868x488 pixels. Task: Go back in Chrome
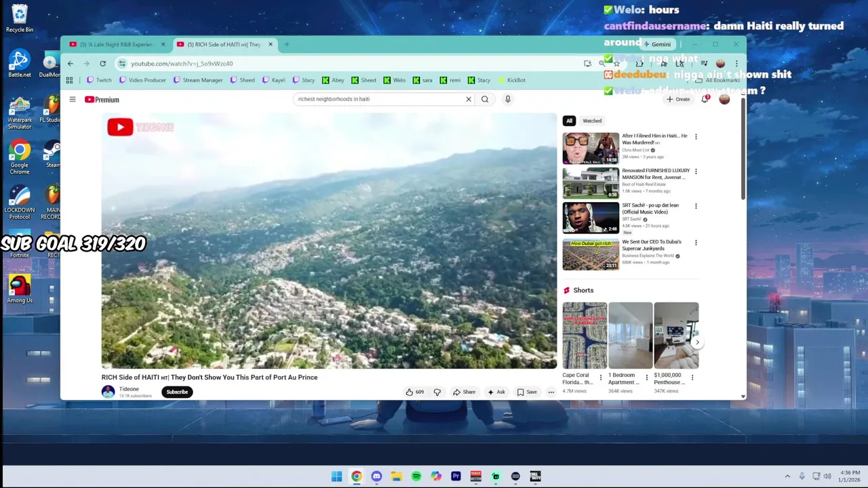tap(71, 64)
